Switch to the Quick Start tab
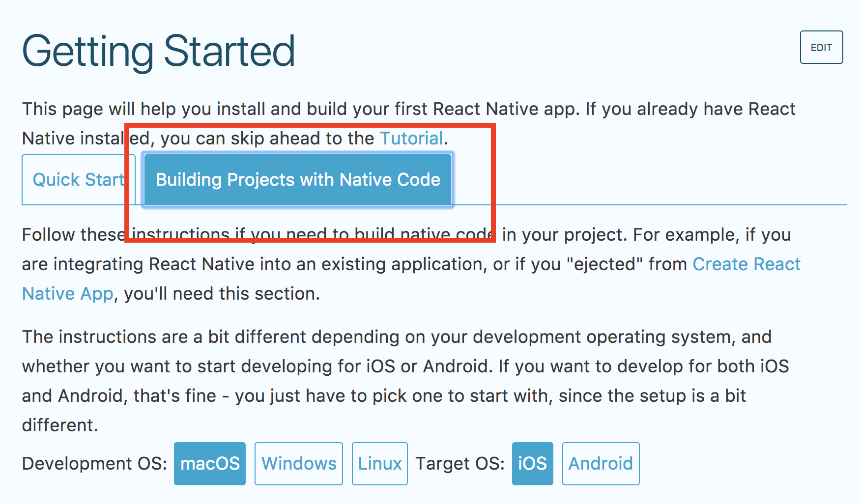This screenshot has width=861, height=504. point(79,180)
